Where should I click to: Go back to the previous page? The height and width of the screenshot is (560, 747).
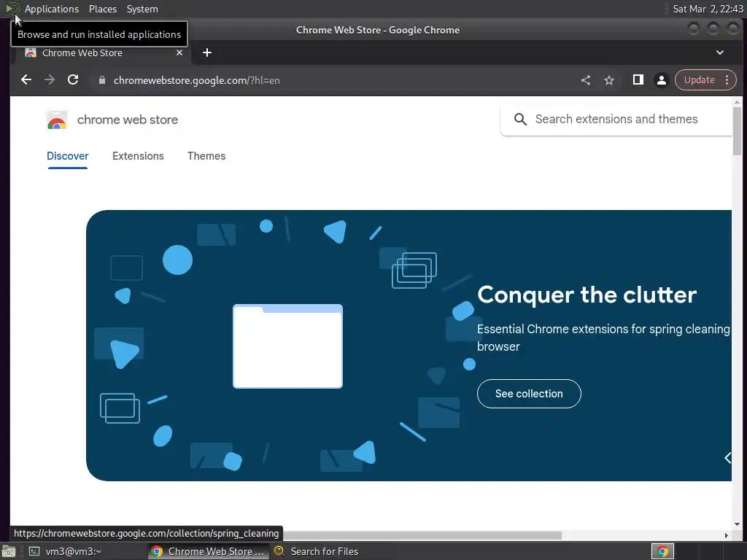coord(26,80)
